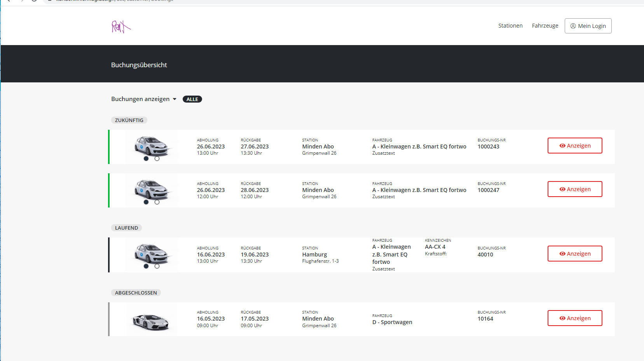Click the ALLE filter badge

pyautogui.click(x=192, y=99)
